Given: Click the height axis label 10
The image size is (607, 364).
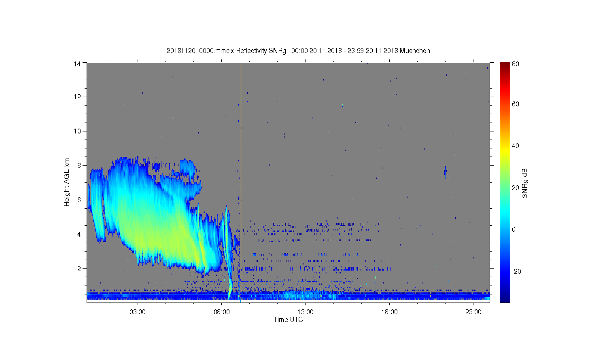Looking at the screenshot, I should click(77, 131).
